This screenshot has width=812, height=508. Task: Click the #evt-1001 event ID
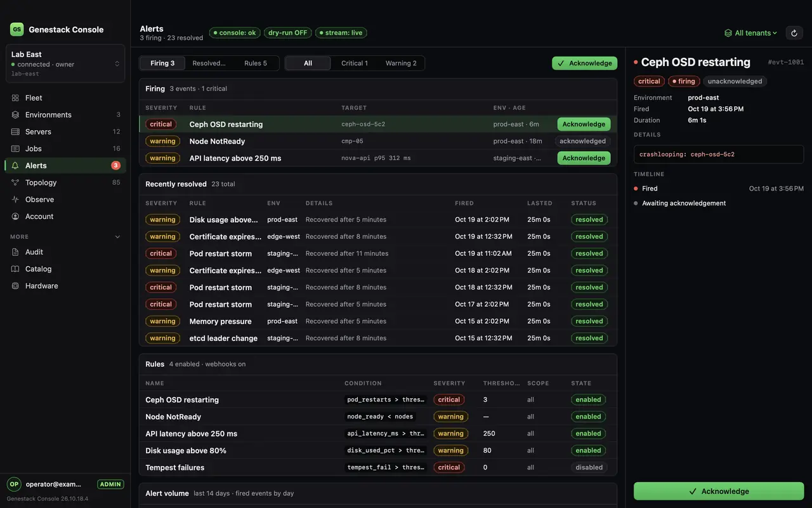785,62
